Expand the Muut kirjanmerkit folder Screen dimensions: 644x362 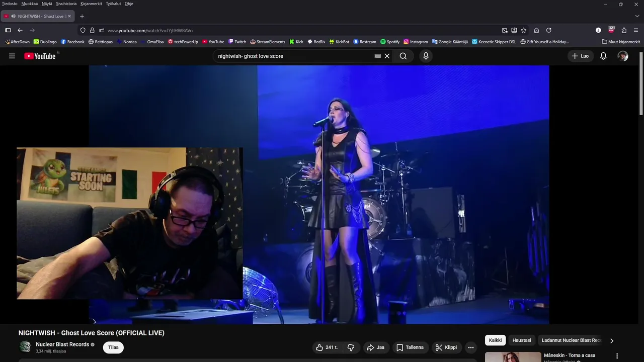621,42
